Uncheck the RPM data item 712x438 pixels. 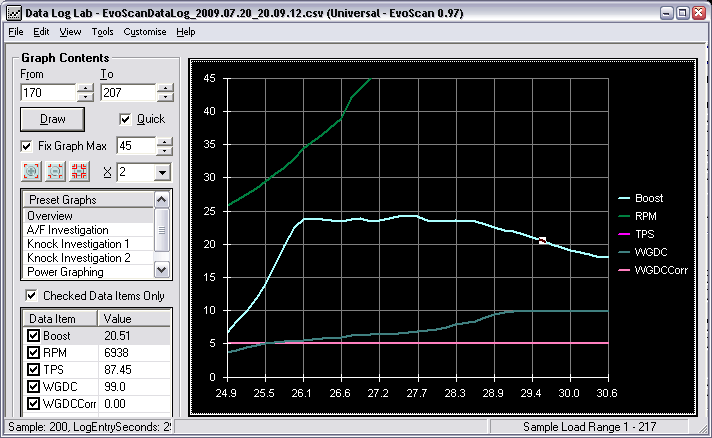click(33, 353)
